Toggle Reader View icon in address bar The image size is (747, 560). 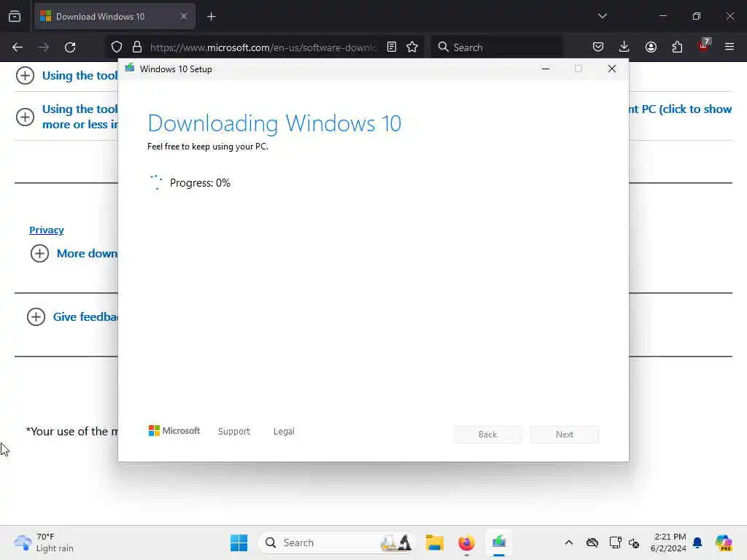point(392,47)
